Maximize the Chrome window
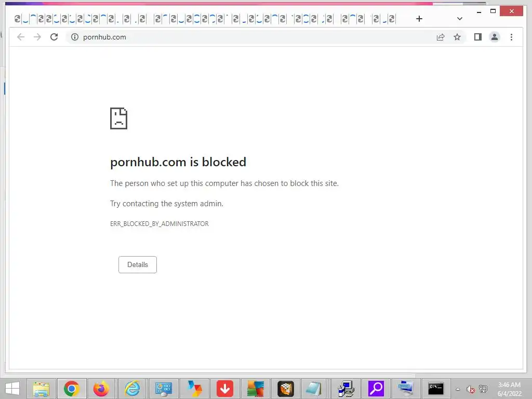This screenshot has width=532, height=399. point(493,11)
